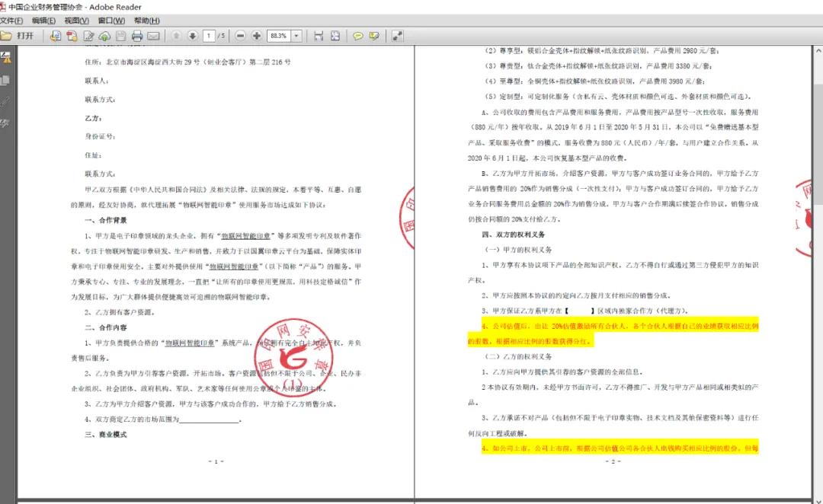Click the cloud upload icon
Image resolution: width=823 pixels, height=504 pixels.
coord(104,36)
